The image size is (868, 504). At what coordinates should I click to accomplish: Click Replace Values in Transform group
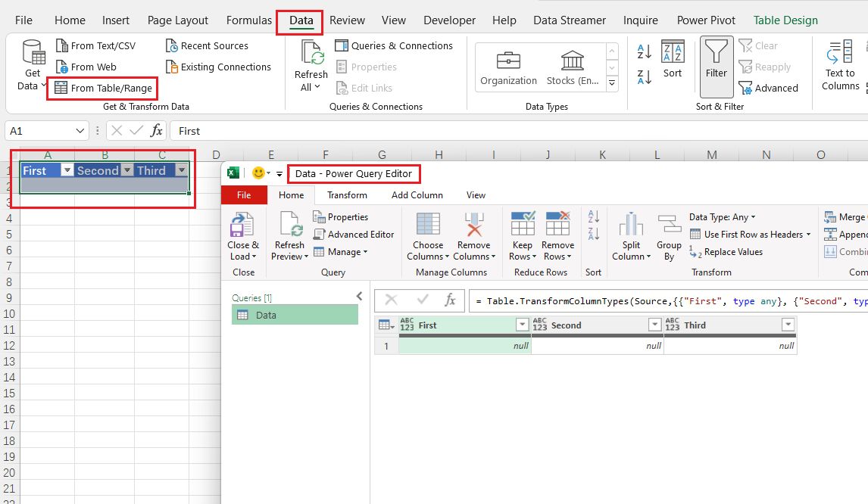726,252
